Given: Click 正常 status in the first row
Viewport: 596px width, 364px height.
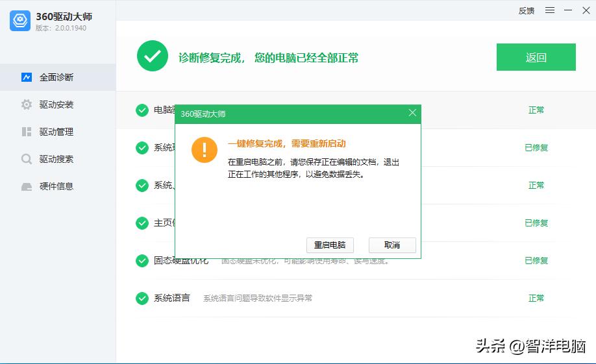Looking at the screenshot, I should pos(536,110).
